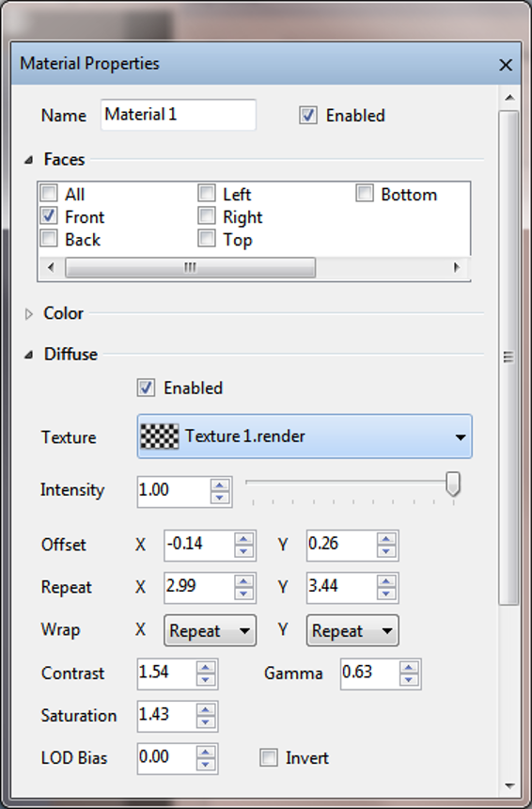Expand the Color section

29,313
